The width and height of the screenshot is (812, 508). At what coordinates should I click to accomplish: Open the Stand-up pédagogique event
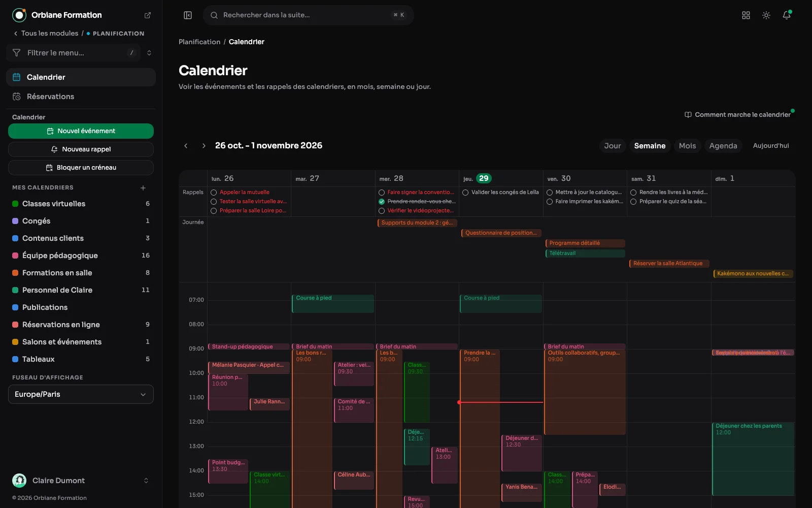[x=249, y=346]
